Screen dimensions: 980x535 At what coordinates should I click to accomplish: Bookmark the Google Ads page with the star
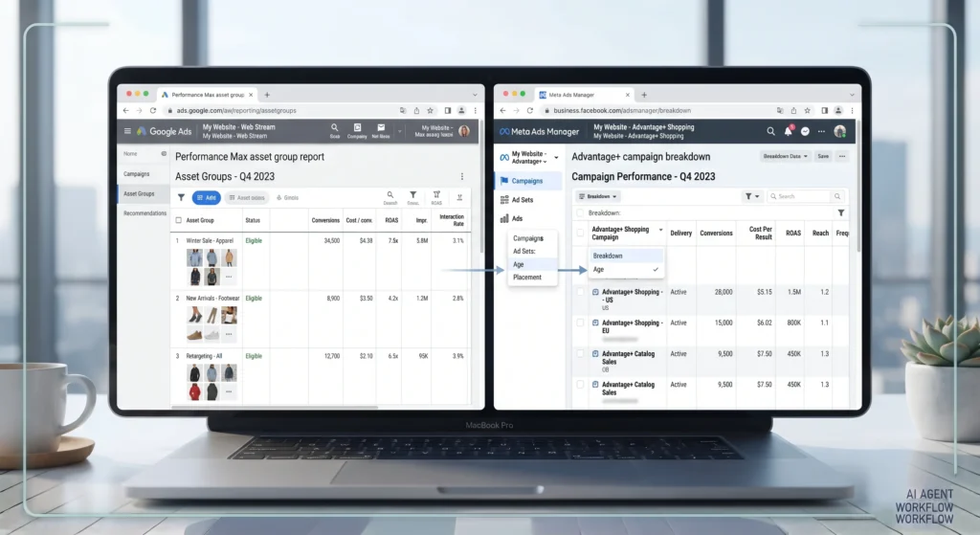(x=430, y=111)
